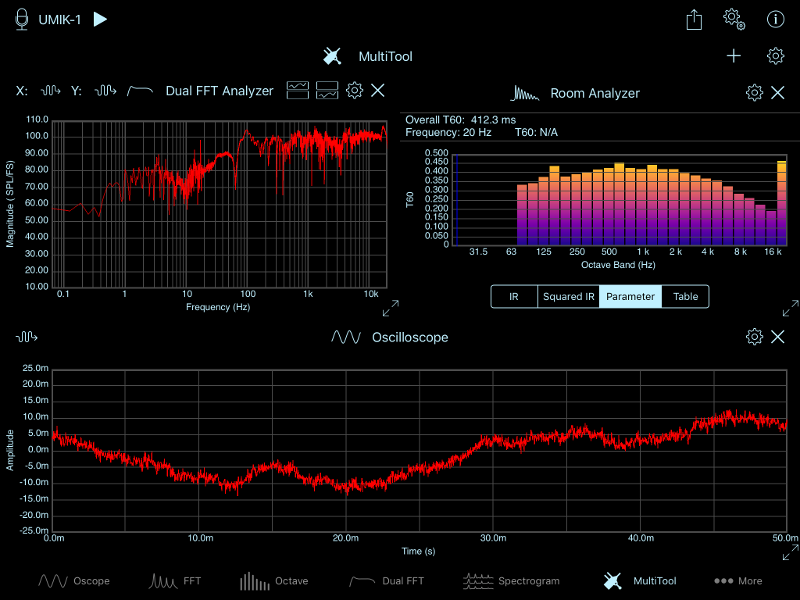Image resolution: width=800 pixels, height=600 pixels.
Task: Select the IR view segment
Action: [513, 297]
